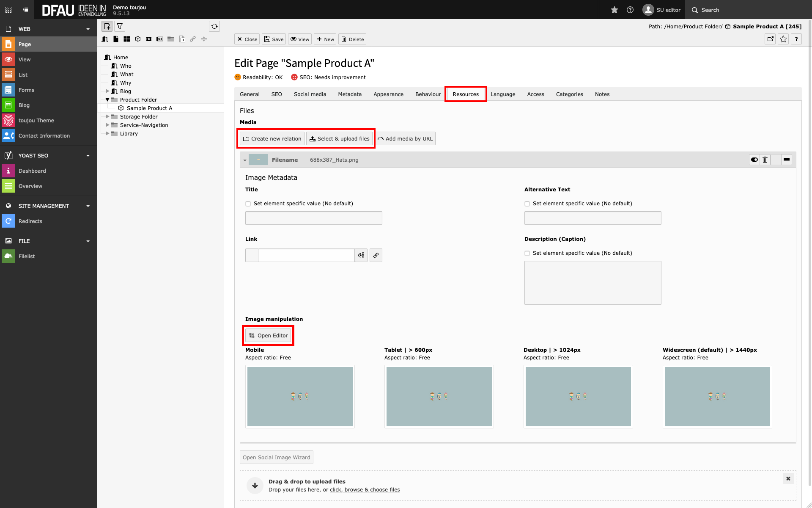812x508 pixels.
Task: Click the refresh page tree icon
Action: [214, 26]
